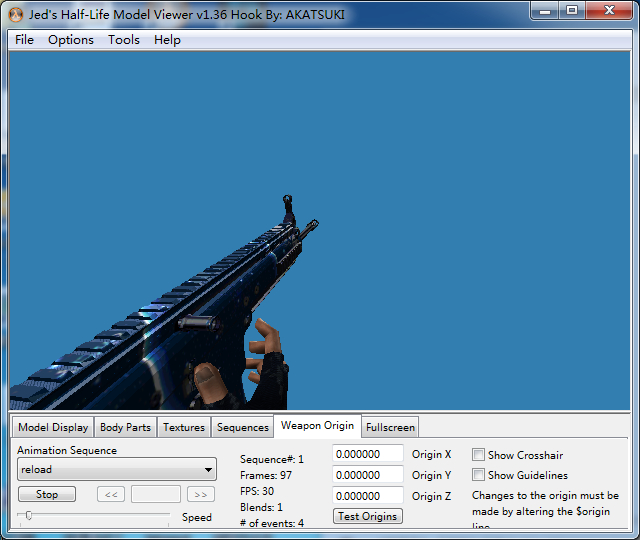The width and height of the screenshot is (640, 540).
Task: Open the File menu
Action: pos(24,40)
